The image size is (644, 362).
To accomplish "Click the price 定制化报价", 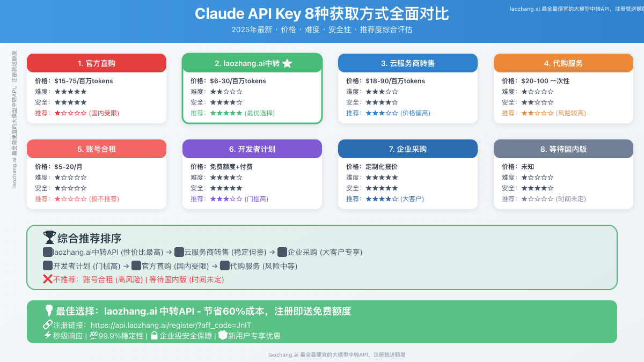I will tap(382, 167).
